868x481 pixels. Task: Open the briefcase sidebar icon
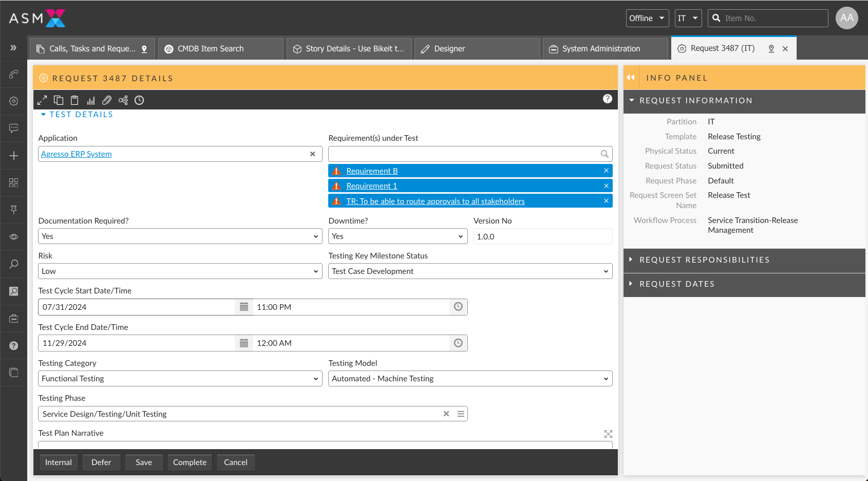point(13,319)
